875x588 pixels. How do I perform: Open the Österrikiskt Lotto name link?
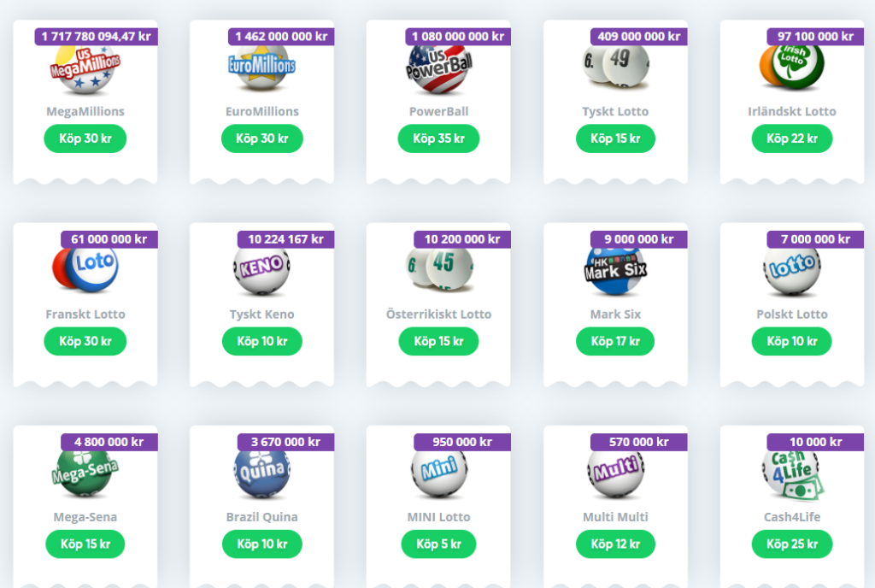point(438,314)
